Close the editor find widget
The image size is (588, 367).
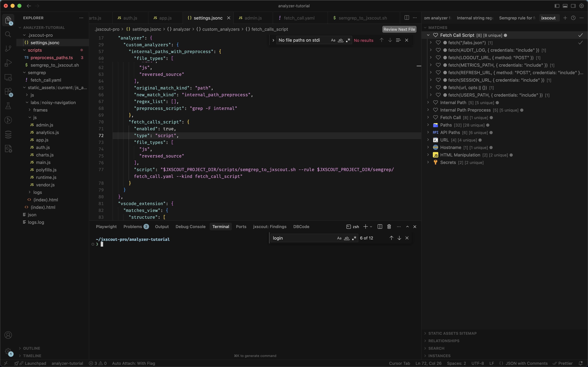click(x=407, y=40)
